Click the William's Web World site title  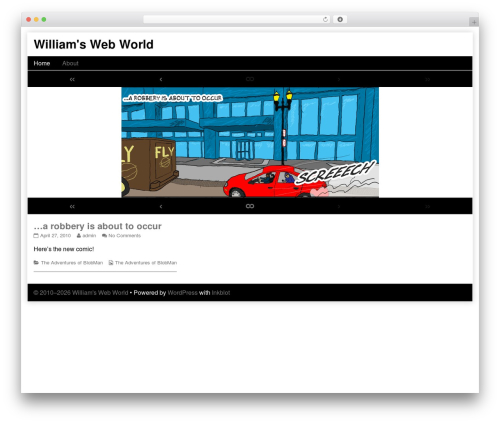(x=93, y=44)
